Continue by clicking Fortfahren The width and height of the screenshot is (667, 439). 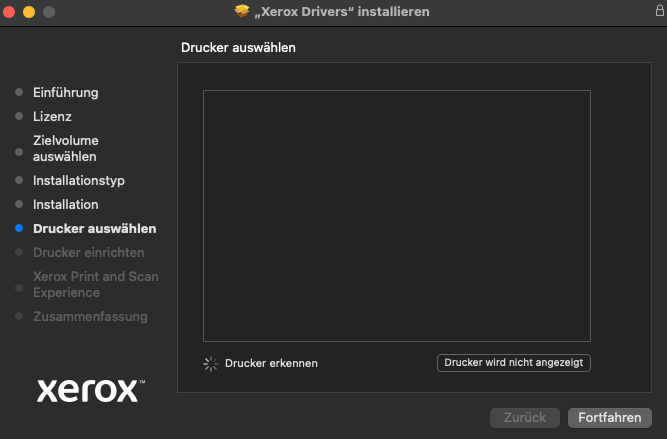[609, 417]
